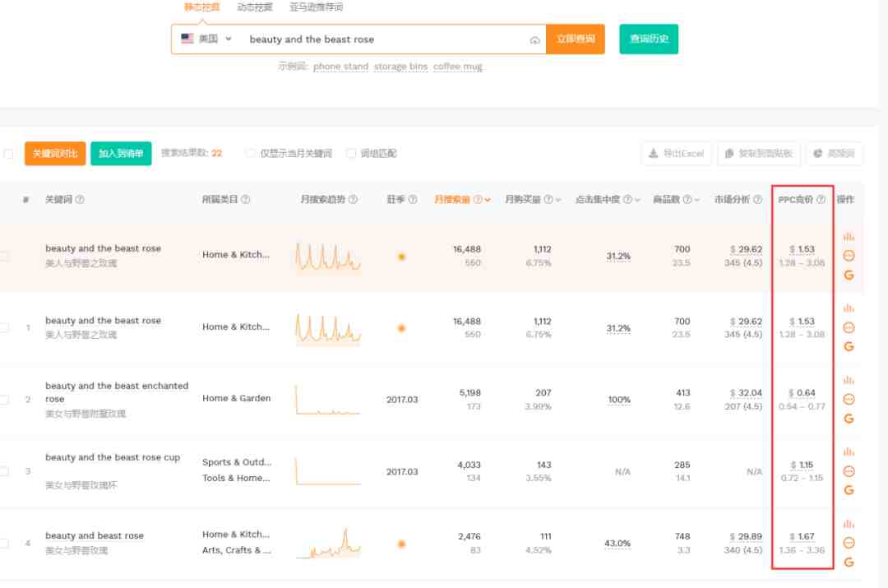The height and width of the screenshot is (588, 888).
Task: Click the 导出Excel button
Action: coord(676,154)
